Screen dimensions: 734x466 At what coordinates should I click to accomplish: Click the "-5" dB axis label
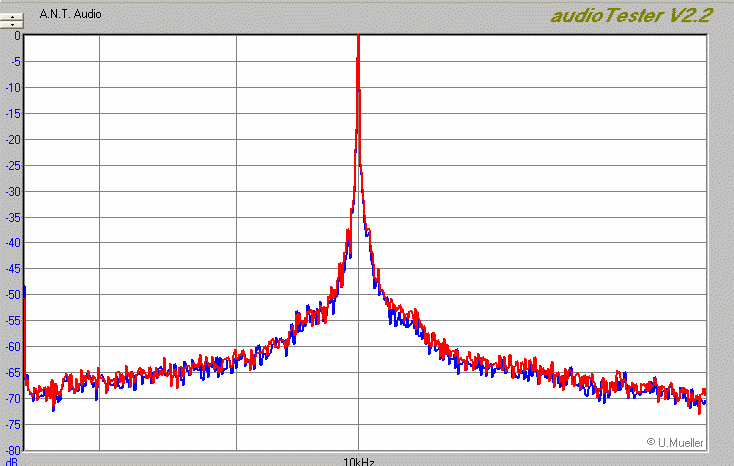15,61
